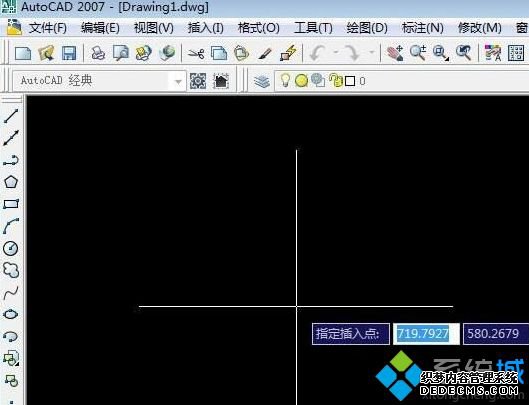Screen dimensions: 529x405
Task: Create a new drawing with the New icon
Action: pyautogui.click(x=23, y=53)
